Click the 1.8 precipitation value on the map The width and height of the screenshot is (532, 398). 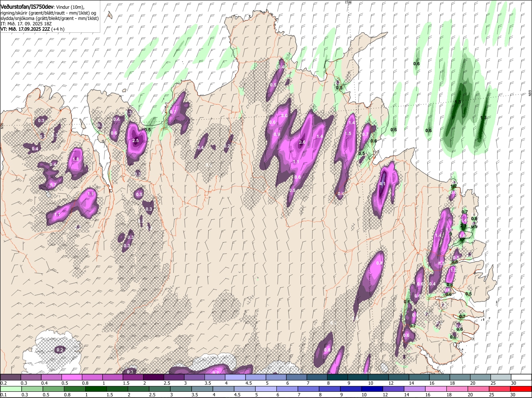tap(76, 159)
